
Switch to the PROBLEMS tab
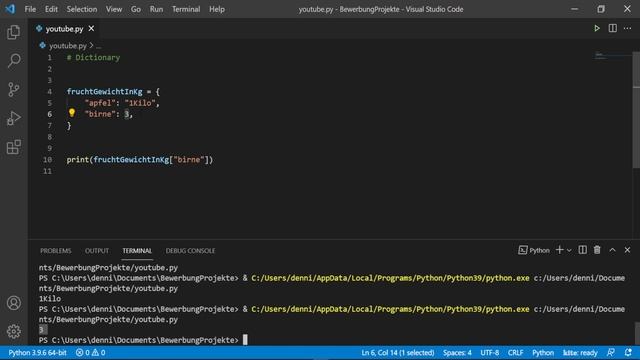click(x=56, y=251)
